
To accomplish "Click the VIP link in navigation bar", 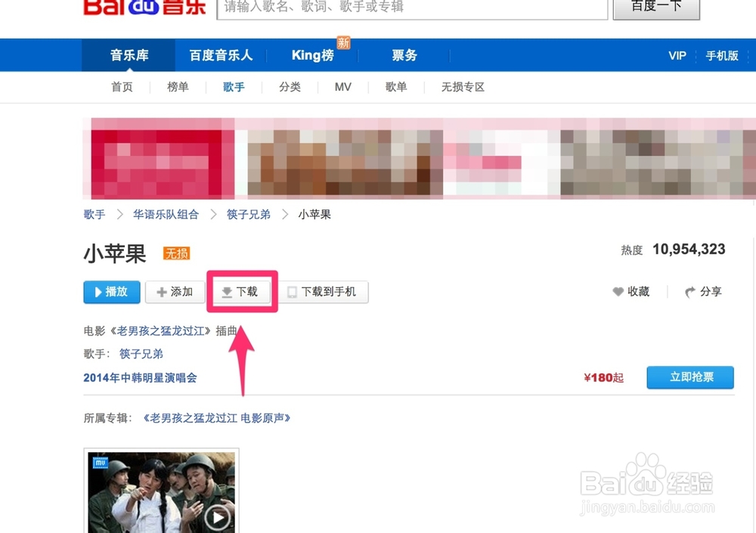I will point(677,55).
